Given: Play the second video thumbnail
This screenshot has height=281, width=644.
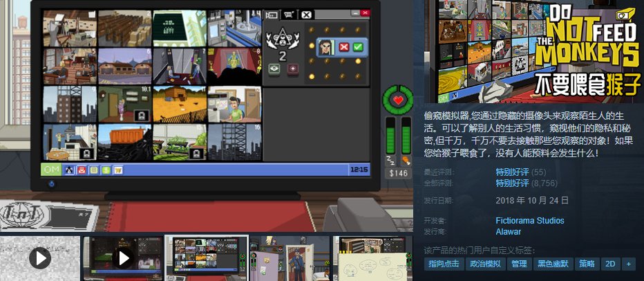Looking at the screenshot, I should [123, 258].
